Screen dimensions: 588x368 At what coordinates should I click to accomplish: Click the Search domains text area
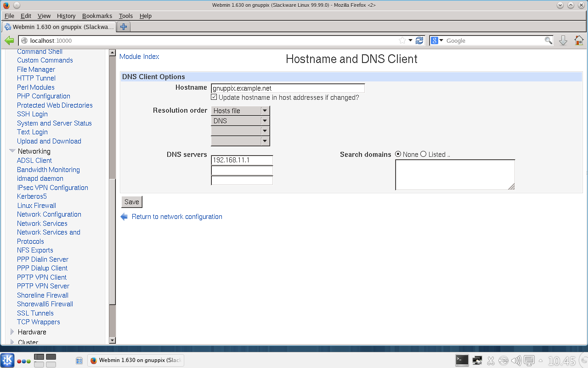[455, 175]
